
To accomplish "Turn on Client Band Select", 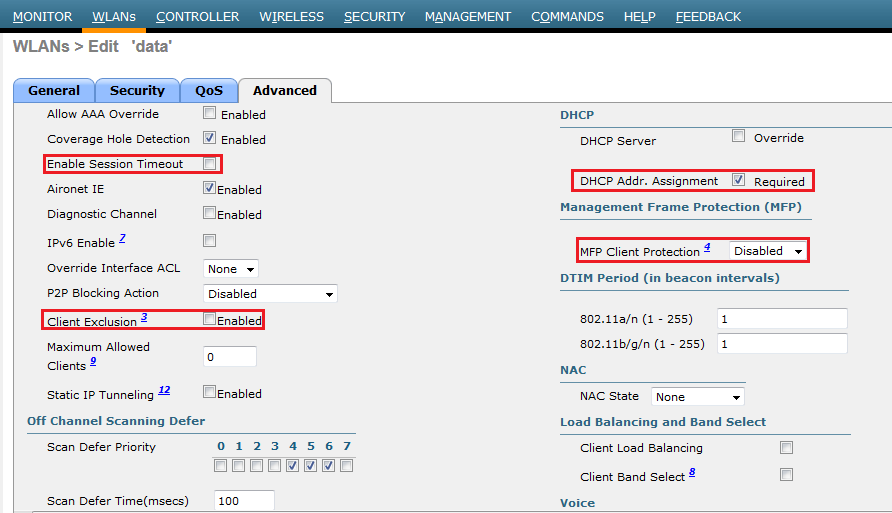I will click(x=787, y=474).
